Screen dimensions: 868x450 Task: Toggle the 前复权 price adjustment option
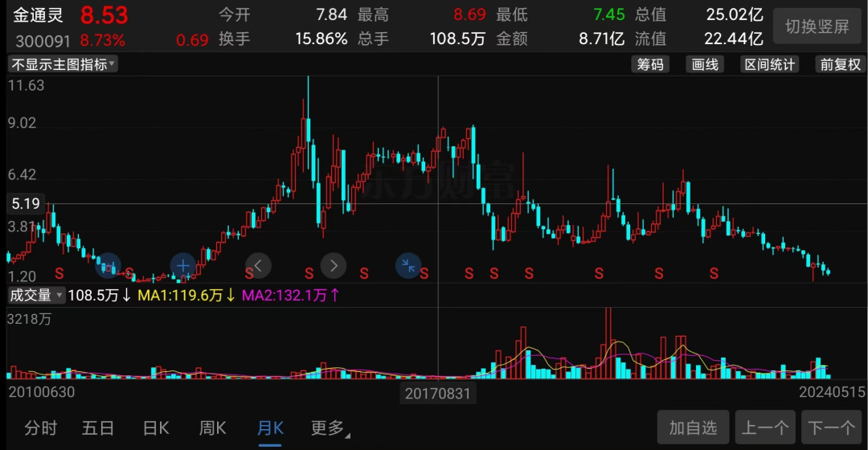(840, 65)
